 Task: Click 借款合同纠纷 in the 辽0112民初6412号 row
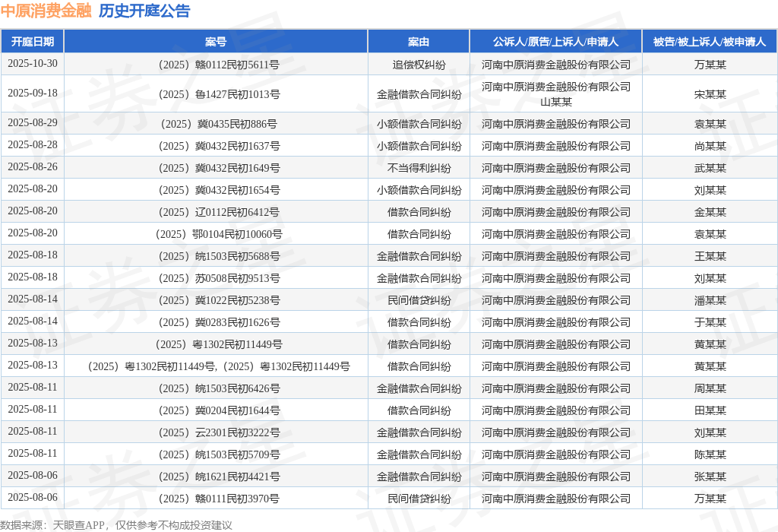(419, 212)
